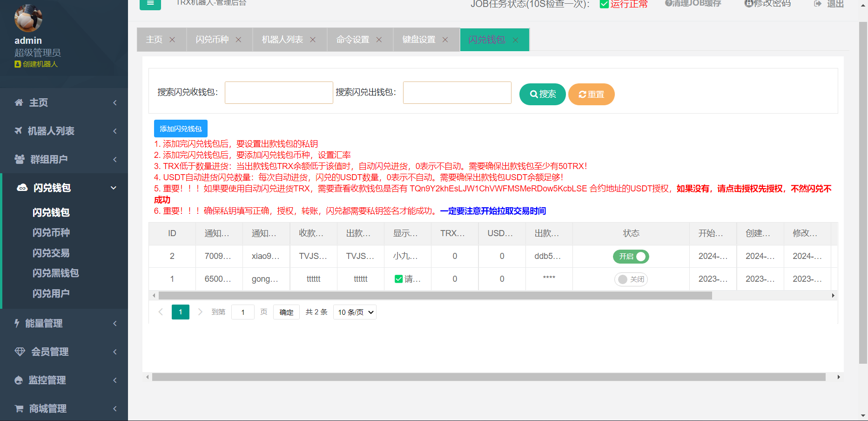Click the bolt icon beside 能量管理

click(17, 323)
